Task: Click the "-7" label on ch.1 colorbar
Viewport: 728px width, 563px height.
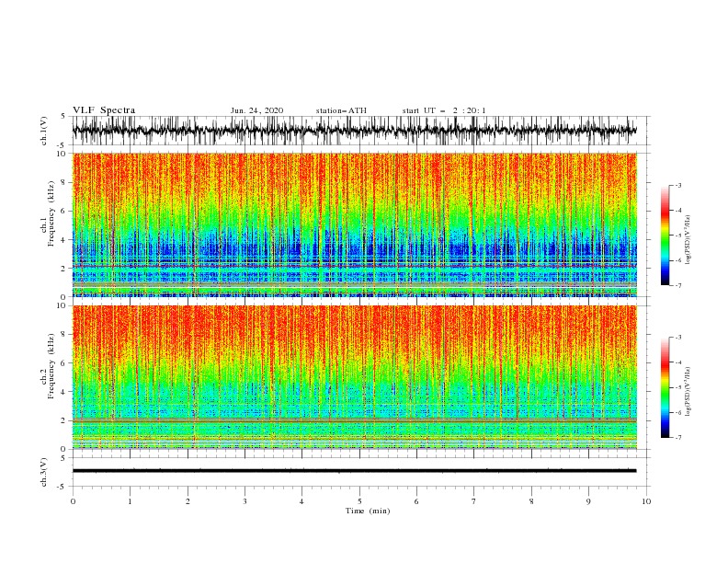Action: click(677, 285)
